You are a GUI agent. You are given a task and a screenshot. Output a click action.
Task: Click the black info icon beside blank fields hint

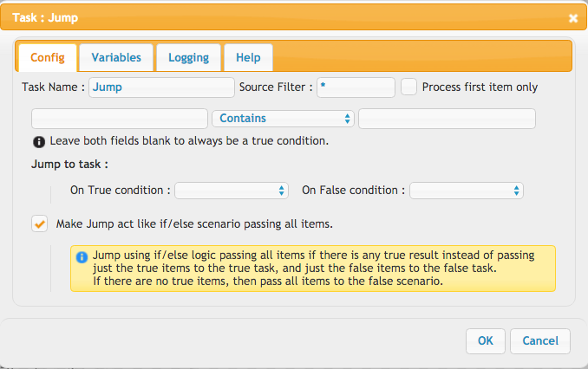(x=39, y=141)
